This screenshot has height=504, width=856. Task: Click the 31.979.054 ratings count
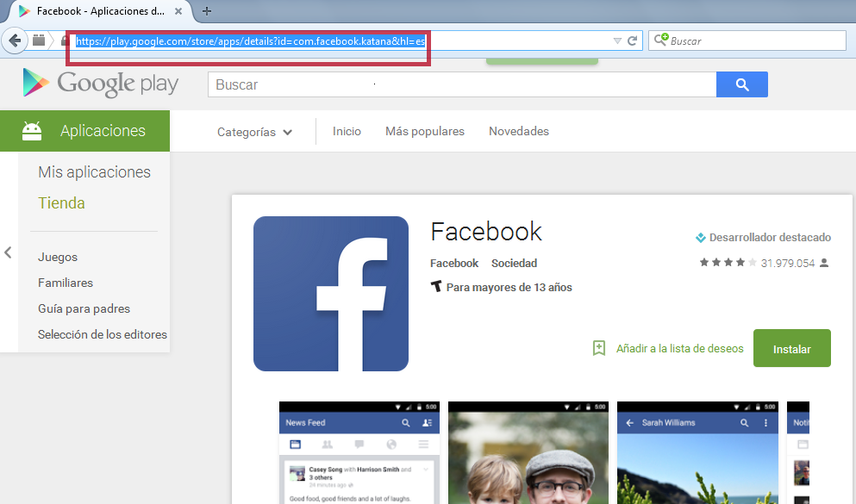[x=787, y=264]
